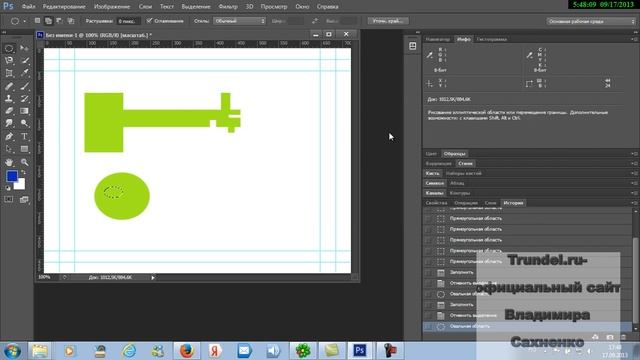Switch to the Гистограмма tab

coord(491,40)
